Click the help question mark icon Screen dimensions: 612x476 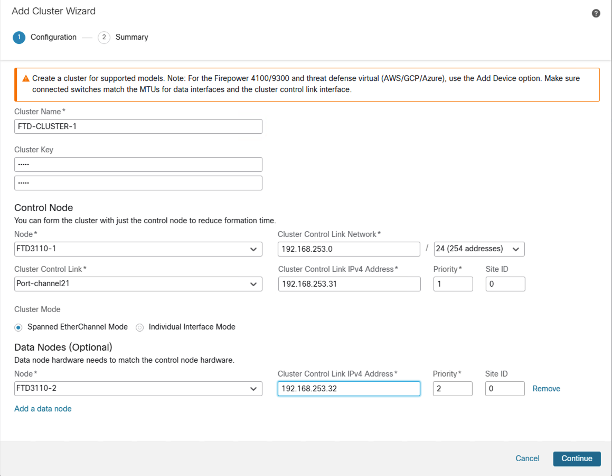point(596,12)
